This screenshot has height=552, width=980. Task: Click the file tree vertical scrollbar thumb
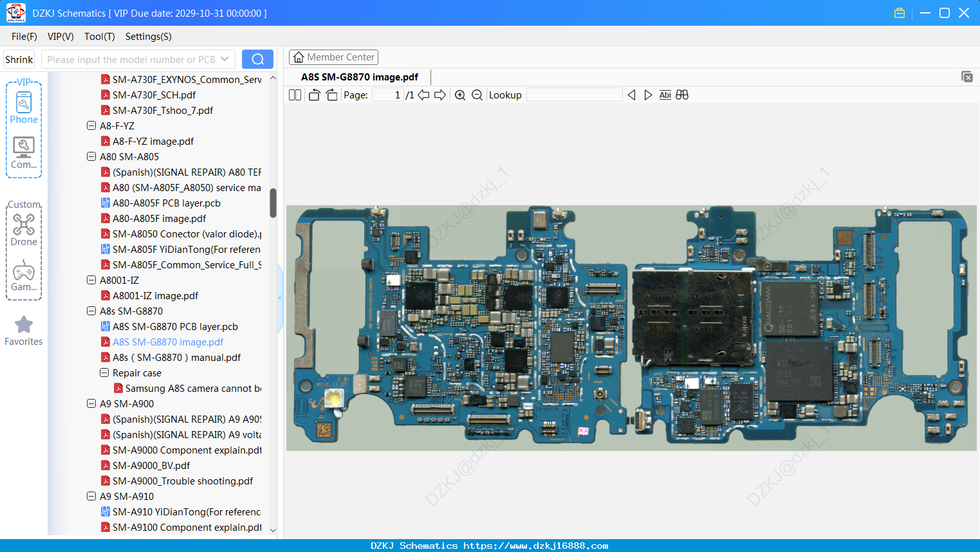273,203
